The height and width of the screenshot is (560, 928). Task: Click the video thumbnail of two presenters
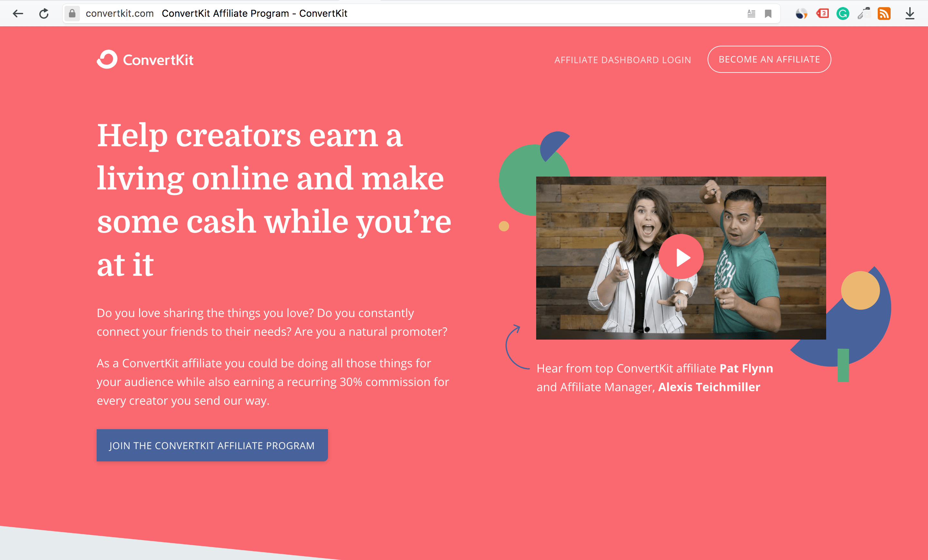click(x=681, y=258)
